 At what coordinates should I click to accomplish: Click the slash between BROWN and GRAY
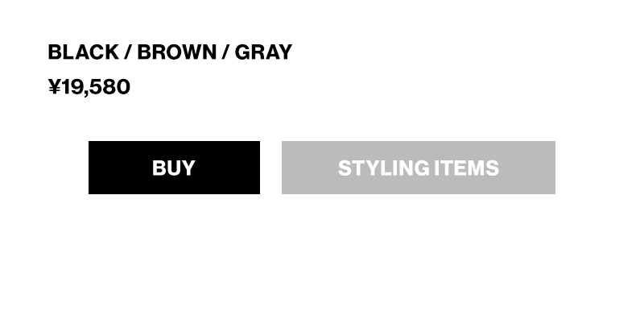(x=226, y=52)
